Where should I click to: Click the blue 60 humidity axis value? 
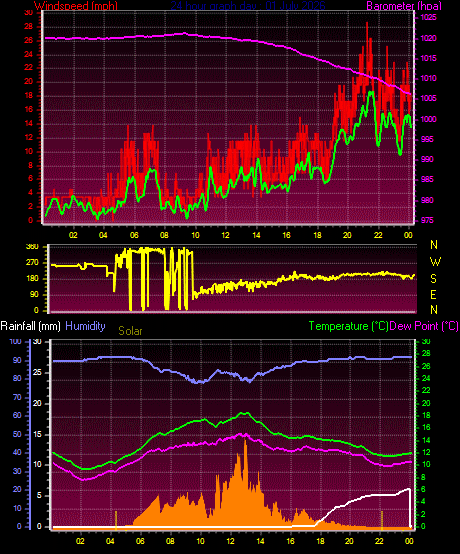point(17,416)
